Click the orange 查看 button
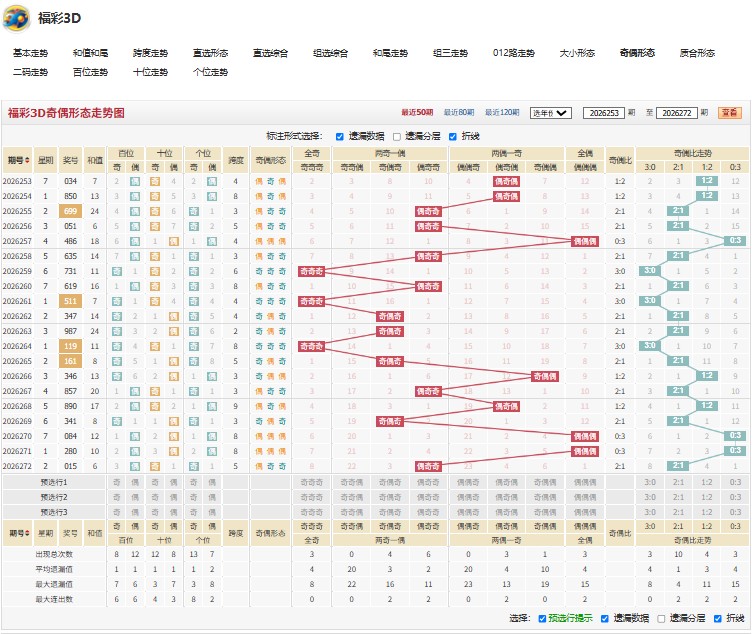The width and height of the screenshot is (754, 634). pos(729,113)
